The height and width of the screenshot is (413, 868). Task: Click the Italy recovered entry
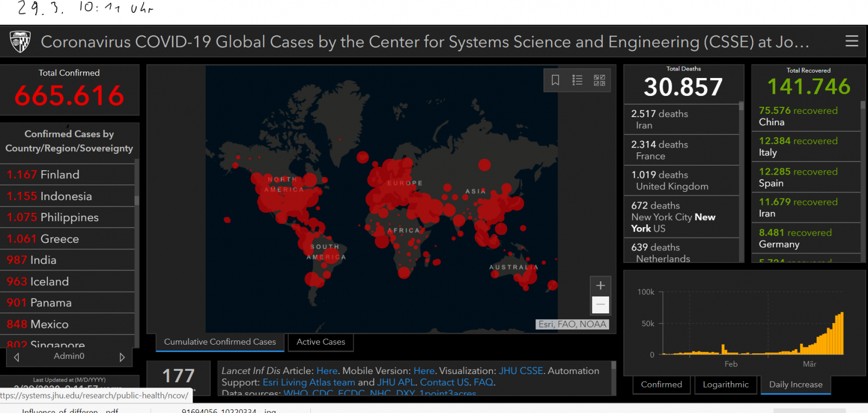pyautogui.click(x=806, y=146)
